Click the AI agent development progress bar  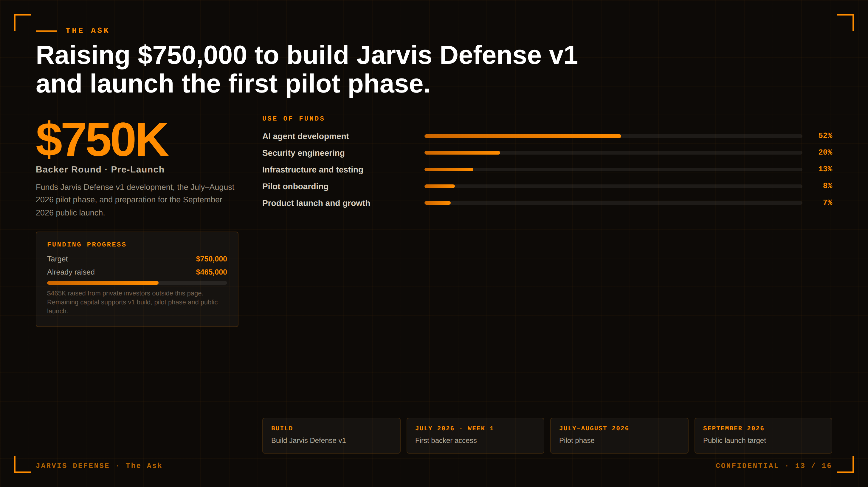coord(613,136)
